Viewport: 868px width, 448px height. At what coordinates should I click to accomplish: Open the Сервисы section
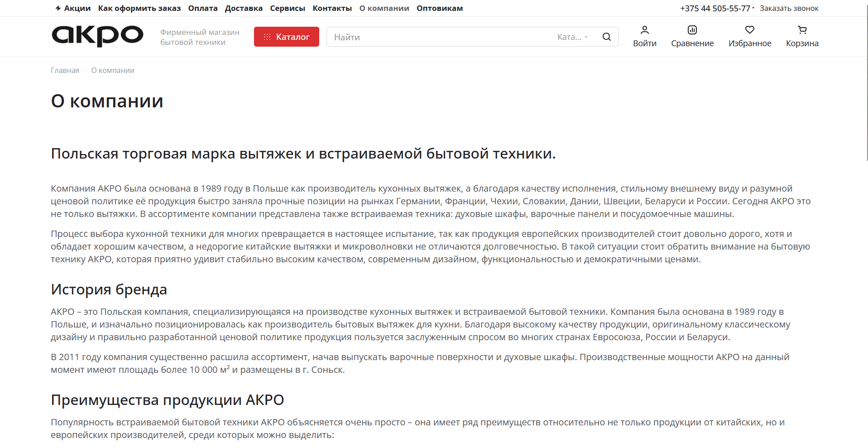(288, 8)
